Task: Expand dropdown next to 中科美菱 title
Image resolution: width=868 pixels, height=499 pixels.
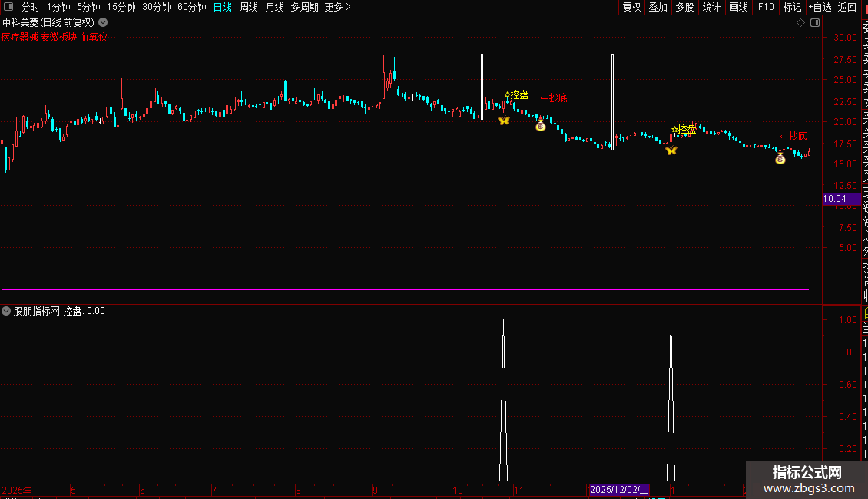Action: click(x=103, y=23)
